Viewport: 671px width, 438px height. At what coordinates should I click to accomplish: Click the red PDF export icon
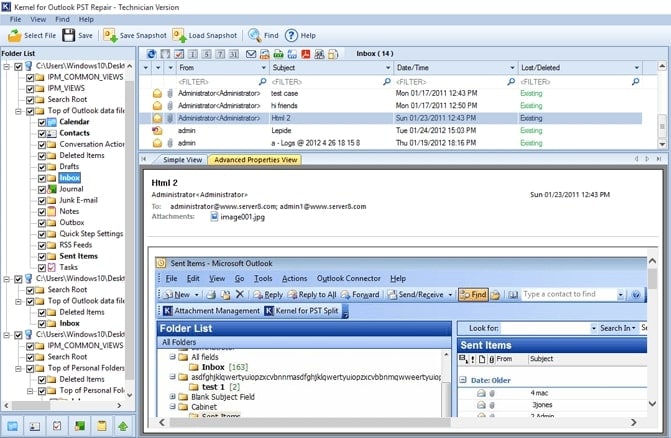(x=306, y=54)
